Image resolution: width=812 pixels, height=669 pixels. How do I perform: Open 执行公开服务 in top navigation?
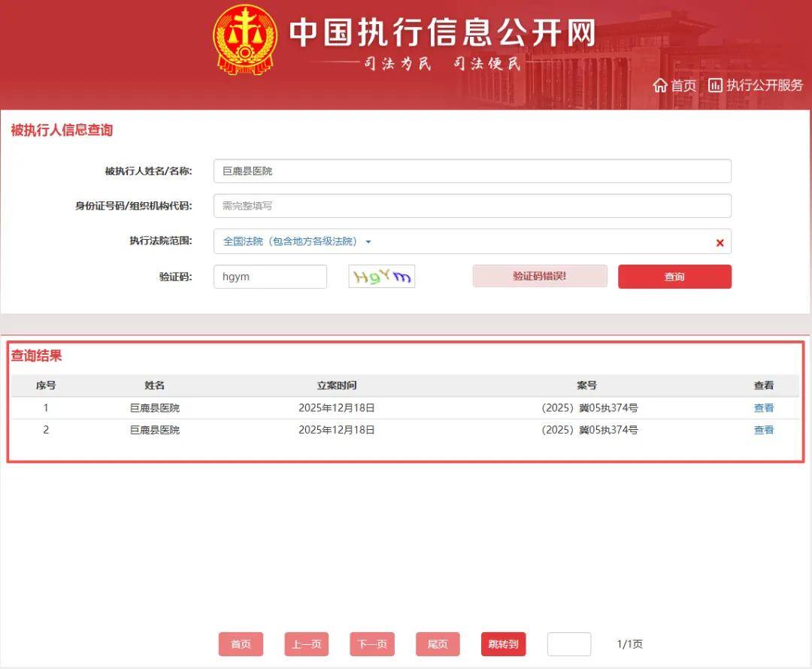pos(764,86)
